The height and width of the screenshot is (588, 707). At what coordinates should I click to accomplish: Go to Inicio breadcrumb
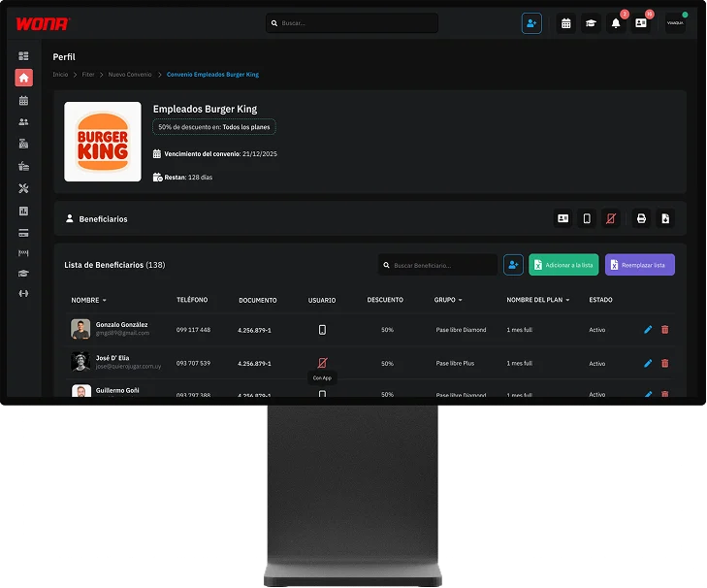point(60,75)
